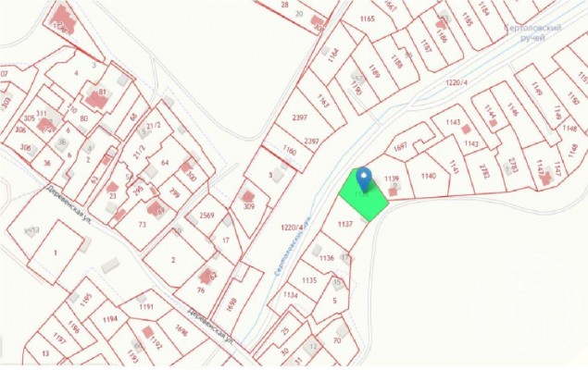Click the red building in parcel 309
The height and width of the screenshot is (370, 588).
tap(248, 196)
